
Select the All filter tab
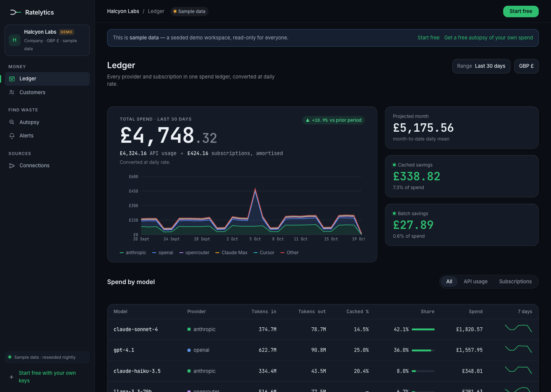coord(449,282)
